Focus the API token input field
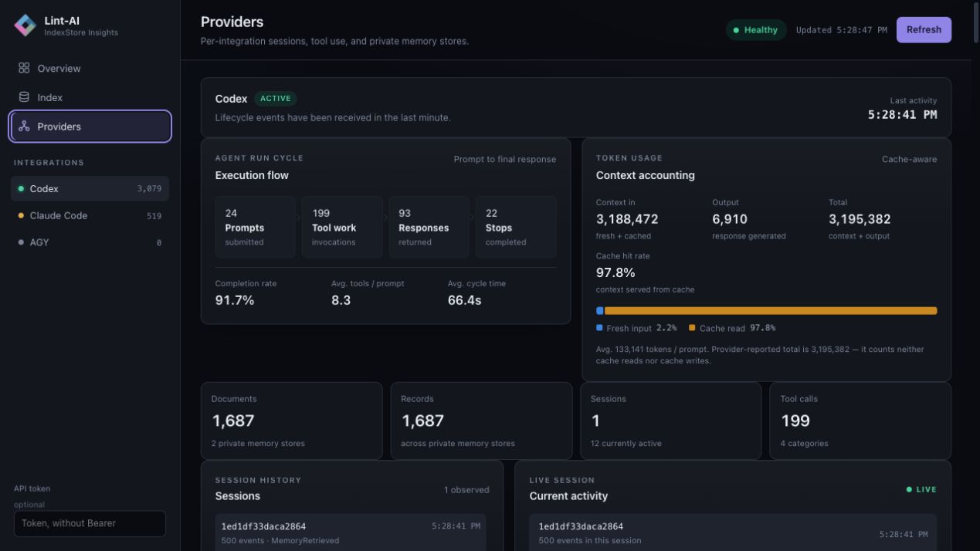The image size is (980, 551). pyautogui.click(x=90, y=523)
